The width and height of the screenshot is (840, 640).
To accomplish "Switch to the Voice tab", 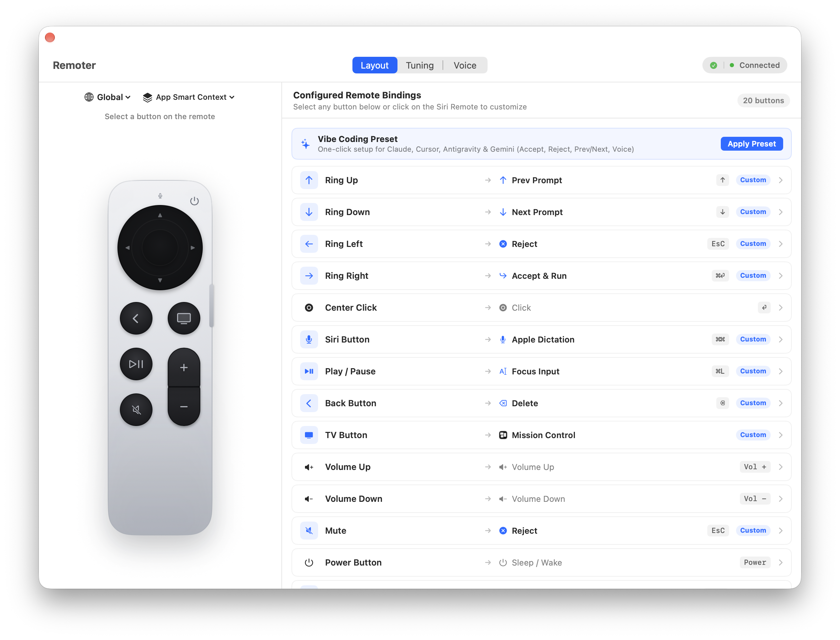I will pyautogui.click(x=465, y=65).
